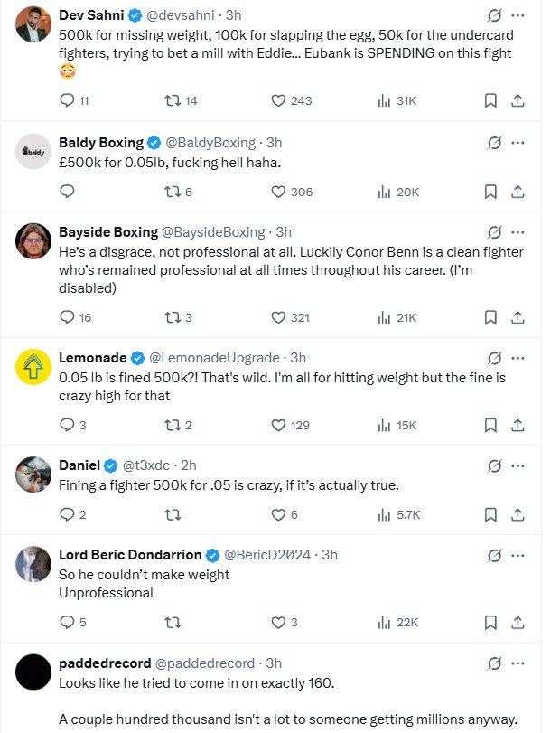Share Baldy Boxing's tweet
Screen dimensions: 560x733
coord(518,192)
